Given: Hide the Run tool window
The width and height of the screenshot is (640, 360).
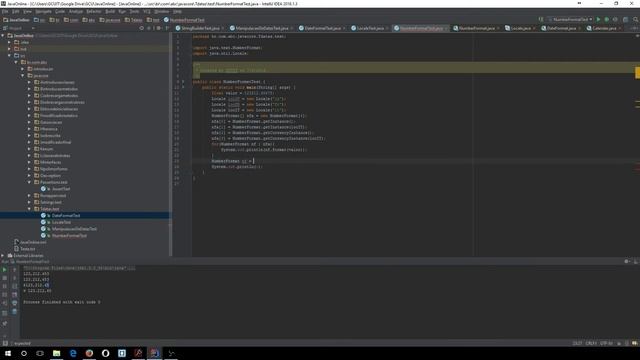Looking at the screenshot, I should click(x=636, y=261).
